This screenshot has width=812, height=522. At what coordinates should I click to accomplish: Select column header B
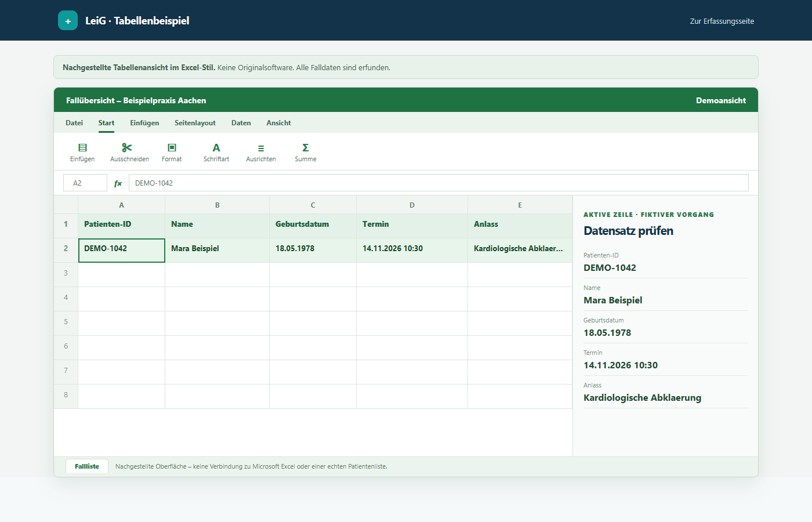coord(217,205)
